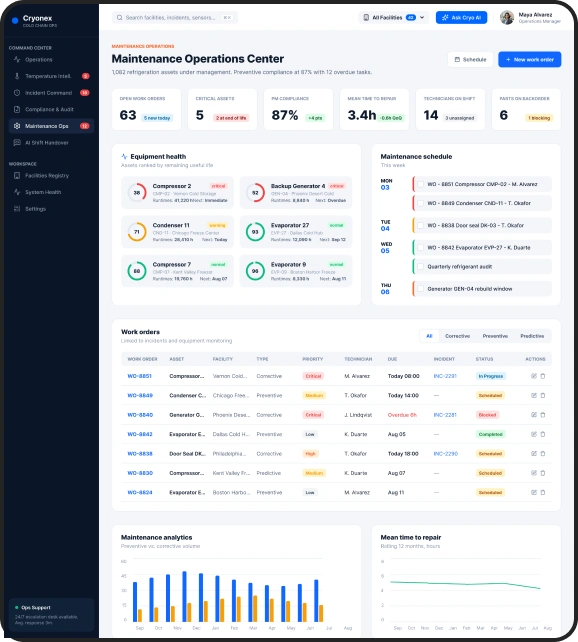
Task: Edit work order WO-8849
Action: coord(534,396)
